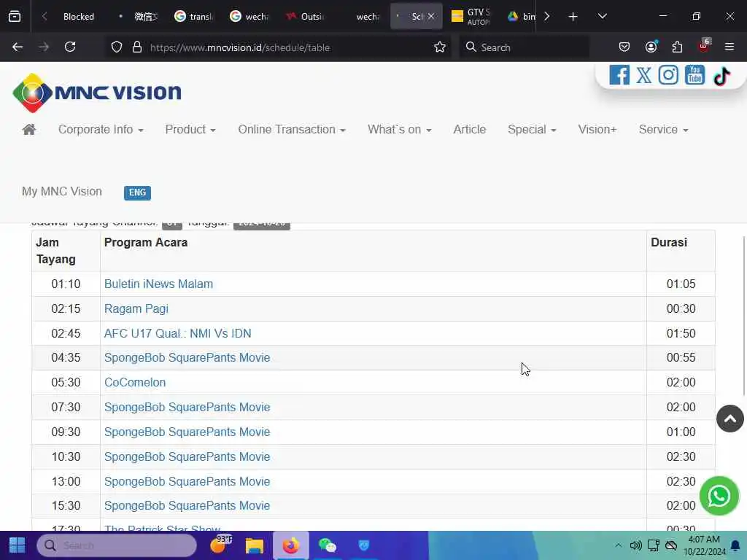
Task: Expand the Service menu
Action: tap(663, 130)
